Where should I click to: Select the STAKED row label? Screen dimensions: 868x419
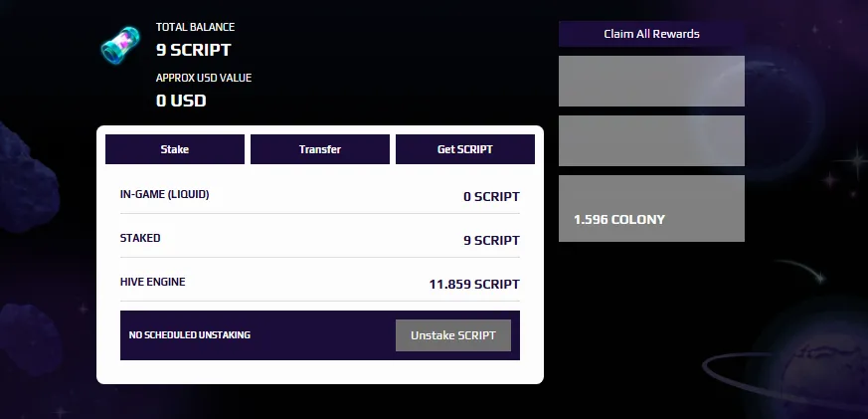coord(140,238)
